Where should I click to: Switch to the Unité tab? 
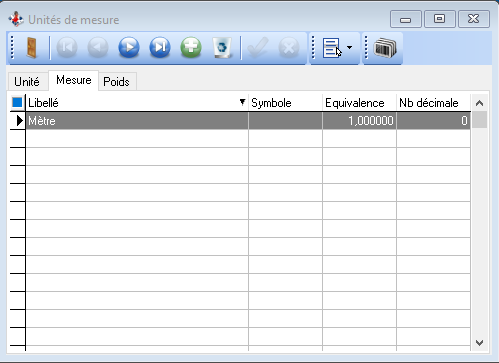[27, 82]
